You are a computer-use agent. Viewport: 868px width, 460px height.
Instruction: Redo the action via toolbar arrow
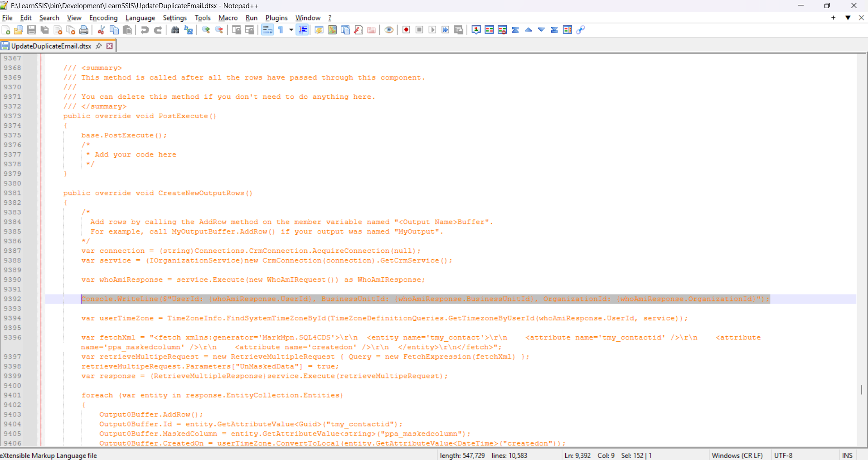click(x=158, y=30)
